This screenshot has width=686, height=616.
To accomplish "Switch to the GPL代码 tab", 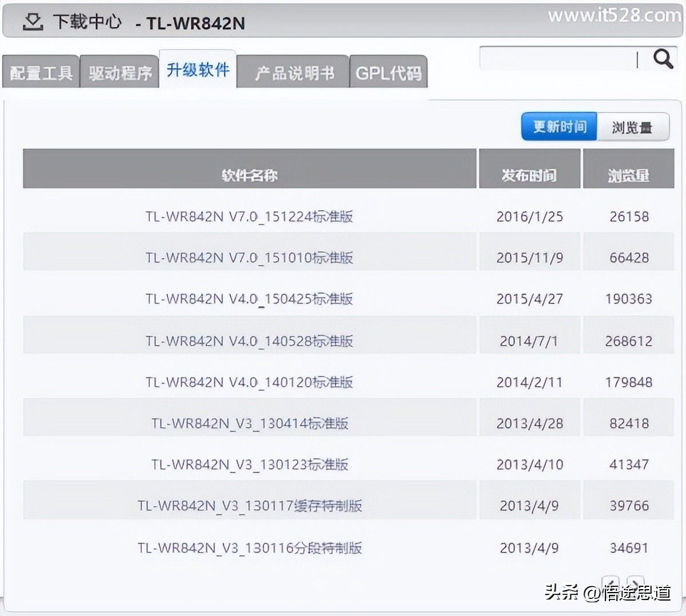I will click(389, 72).
